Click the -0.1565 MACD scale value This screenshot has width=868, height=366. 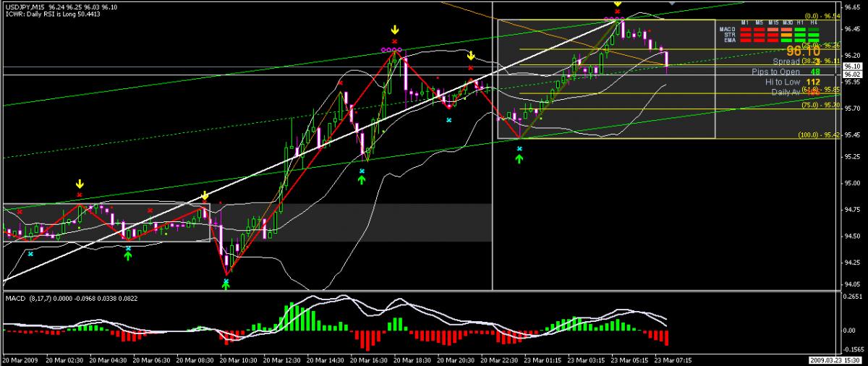[854, 349]
